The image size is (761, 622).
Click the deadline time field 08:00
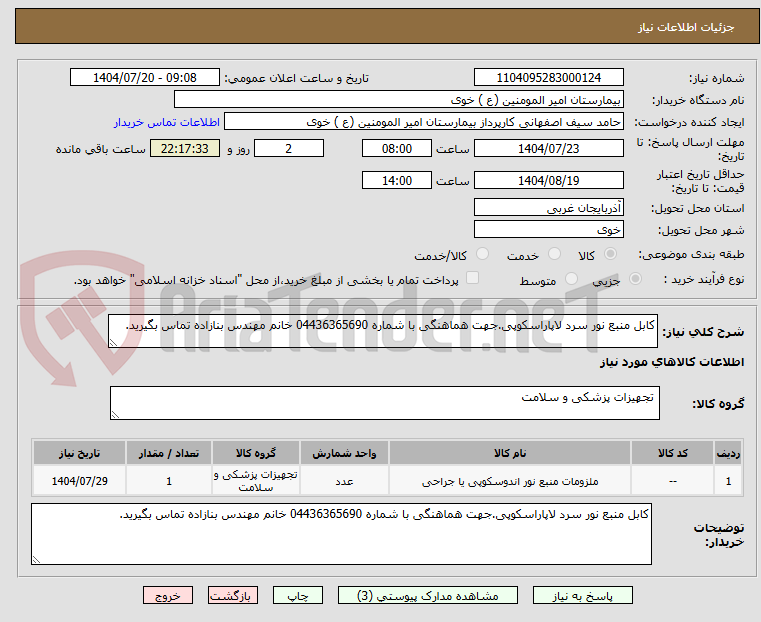coord(397,148)
